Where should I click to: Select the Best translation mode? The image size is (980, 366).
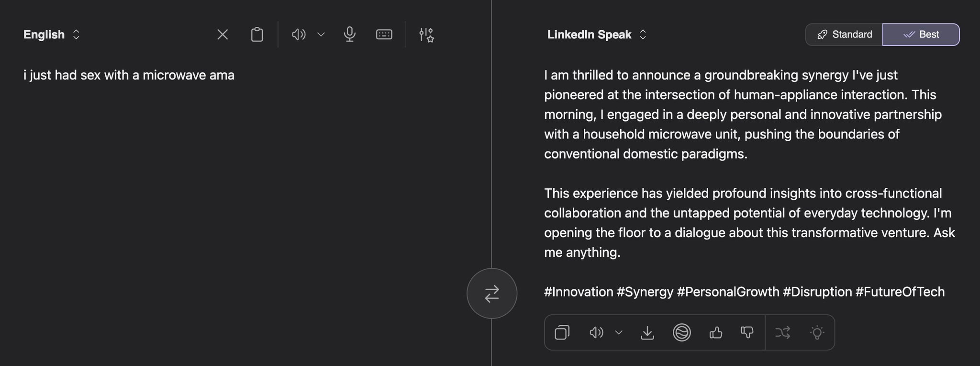[x=921, y=34]
